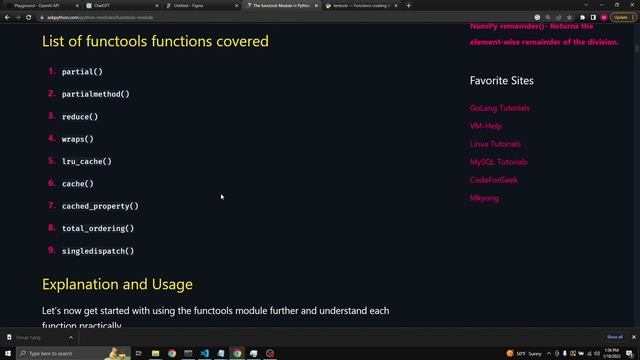
Task: Go back with the browser back arrow
Action: pyautogui.click(x=7, y=18)
